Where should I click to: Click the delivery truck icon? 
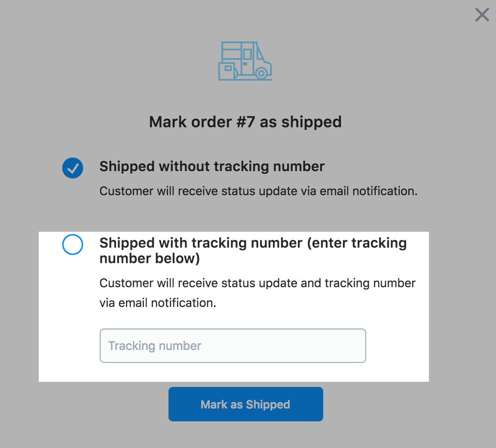tap(245, 61)
